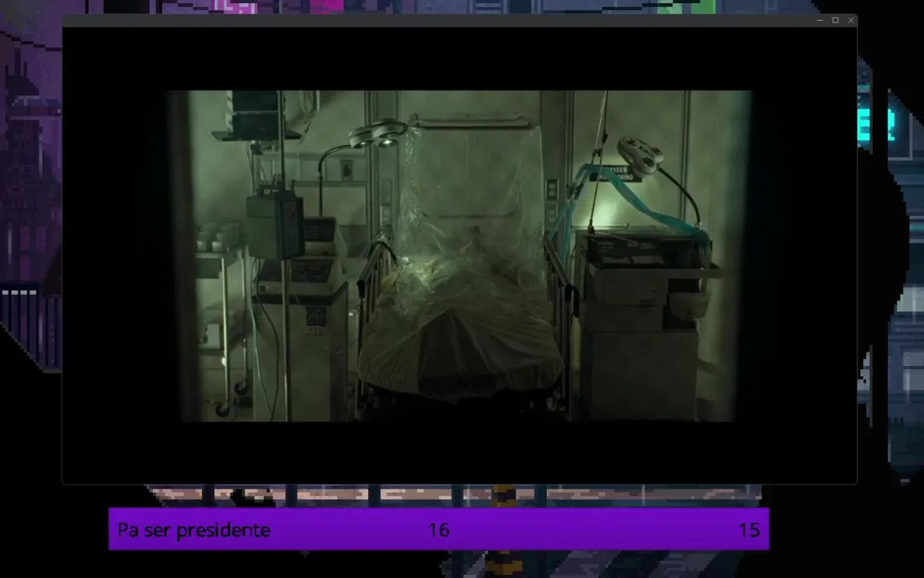This screenshot has width=924, height=578.
Task: Maximize the video player window
Action: click(x=835, y=20)
